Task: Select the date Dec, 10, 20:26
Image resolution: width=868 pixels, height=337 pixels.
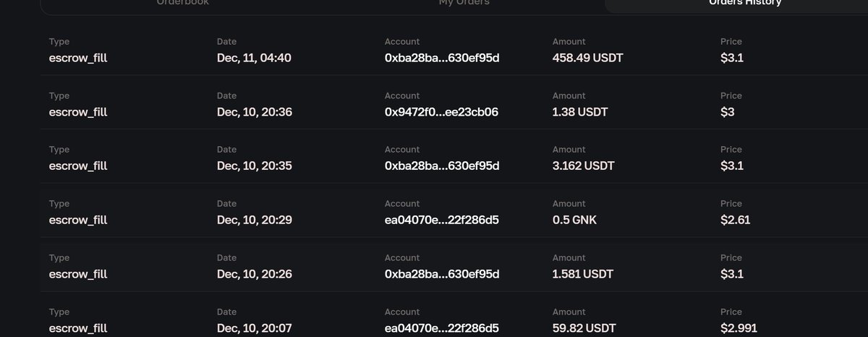Action: (255, 274)
